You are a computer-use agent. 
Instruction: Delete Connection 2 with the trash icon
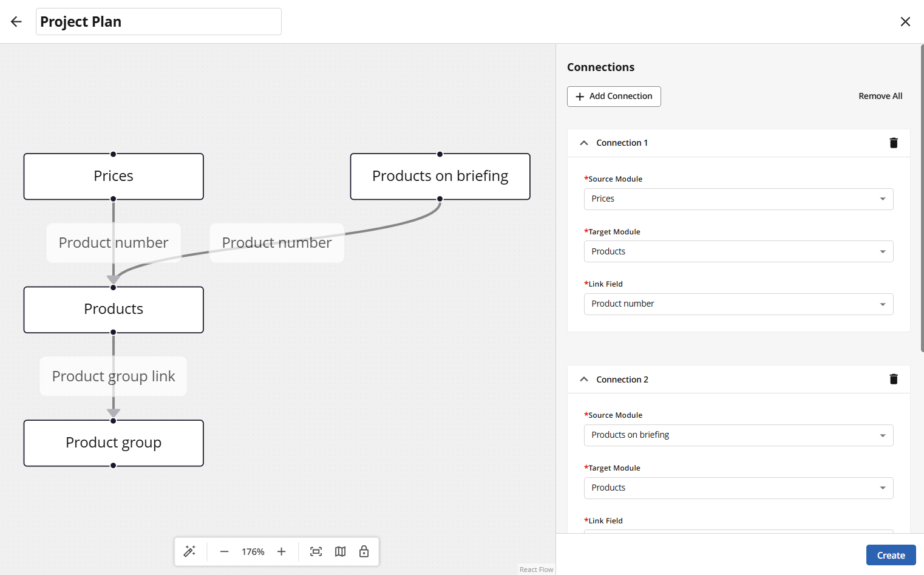coord(894,379)
